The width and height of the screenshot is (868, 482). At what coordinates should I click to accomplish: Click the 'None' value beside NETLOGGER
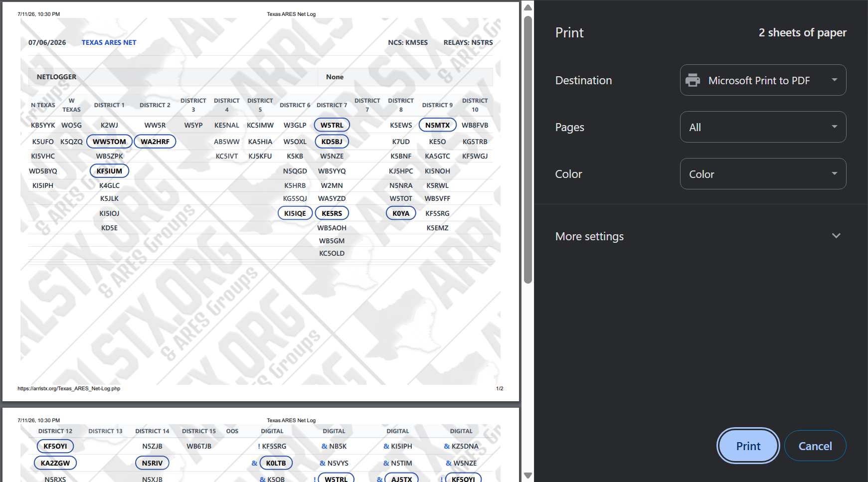tap(335, 77)
